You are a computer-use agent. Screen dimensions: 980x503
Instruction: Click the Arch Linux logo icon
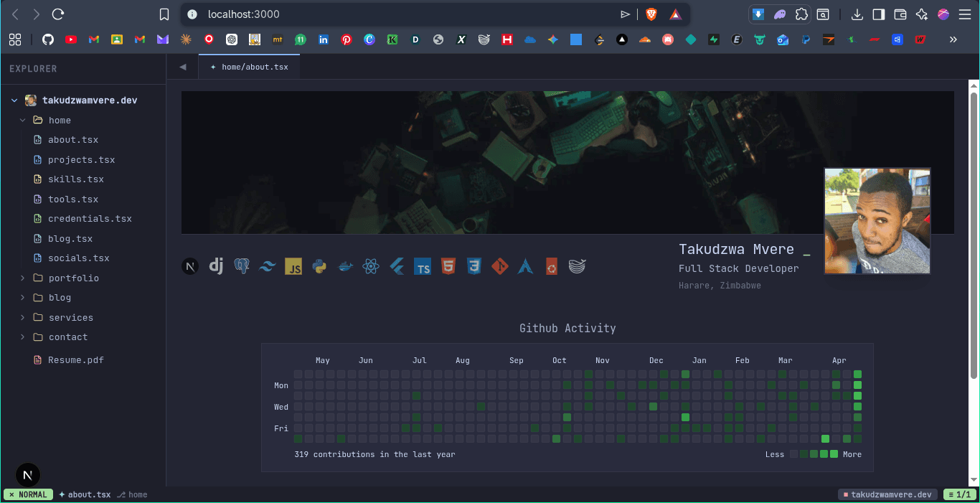[526, 266]
